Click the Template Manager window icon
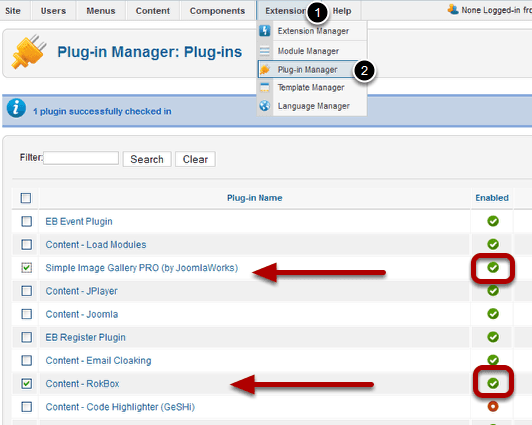 coord(265,88)
